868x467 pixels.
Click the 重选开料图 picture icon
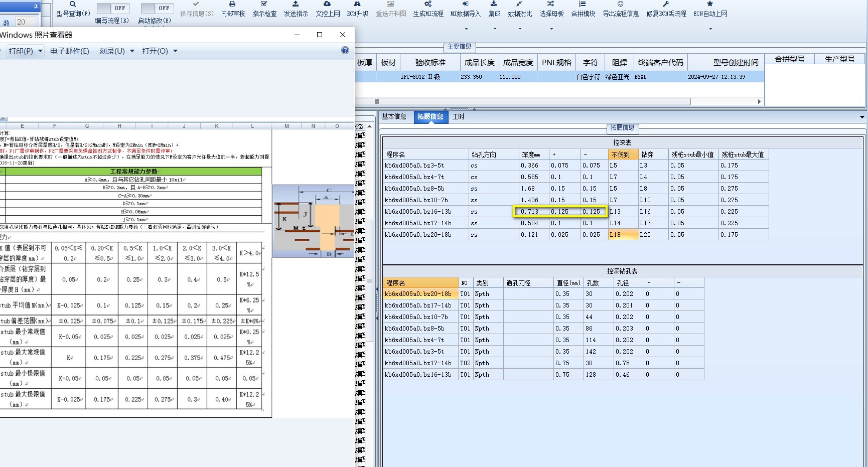pyautogui.click(x=390, y=4)
